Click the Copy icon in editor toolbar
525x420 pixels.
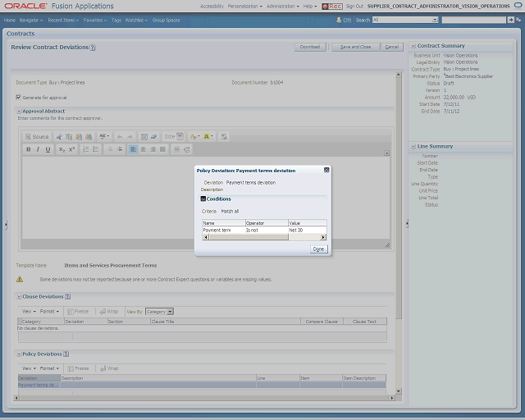pos(69,137)
